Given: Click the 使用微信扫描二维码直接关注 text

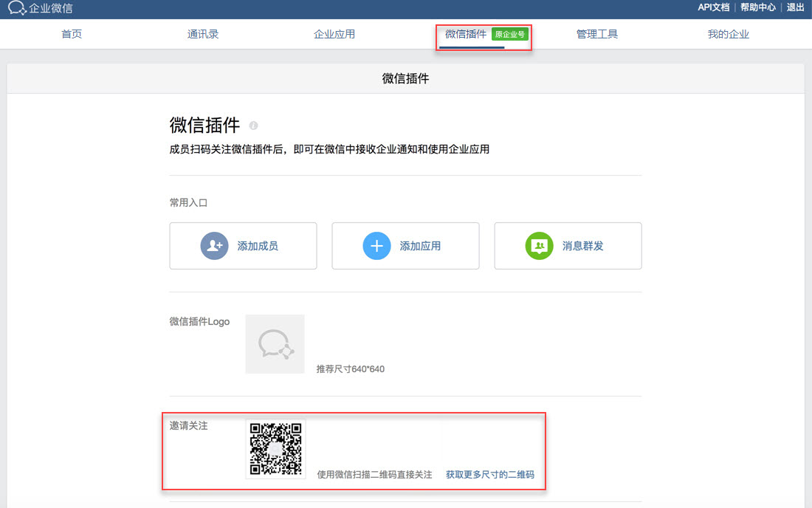Looking at the screenshot, I should [374, 474].
